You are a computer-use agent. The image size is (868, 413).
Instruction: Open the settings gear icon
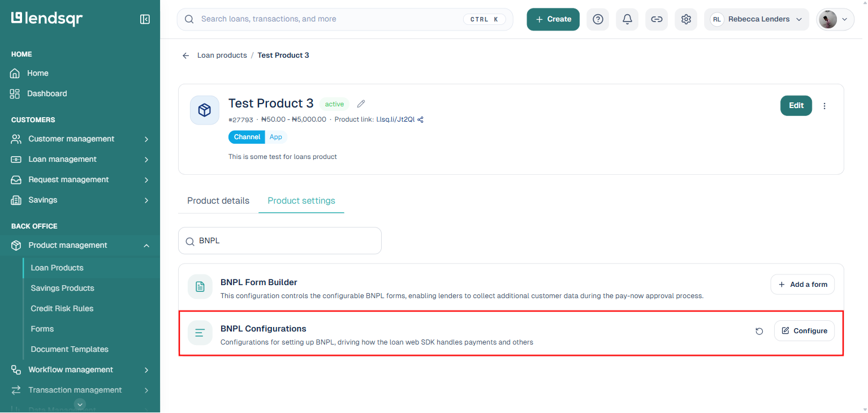pos(686,19)
